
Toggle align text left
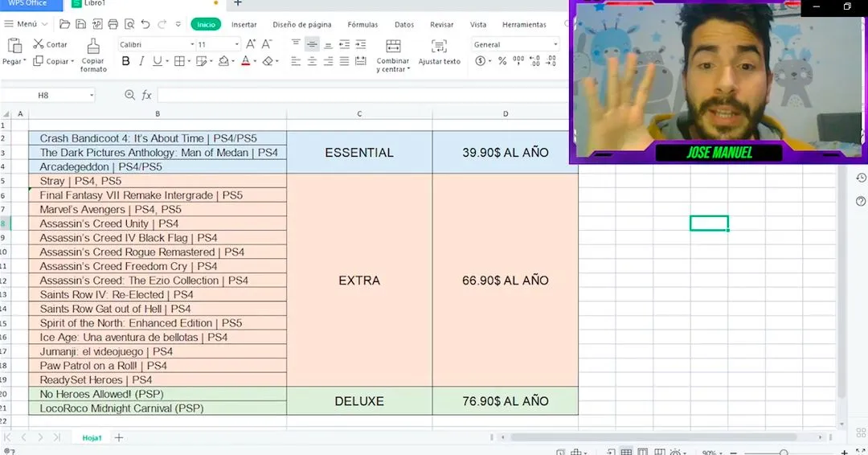pos(296,61)
